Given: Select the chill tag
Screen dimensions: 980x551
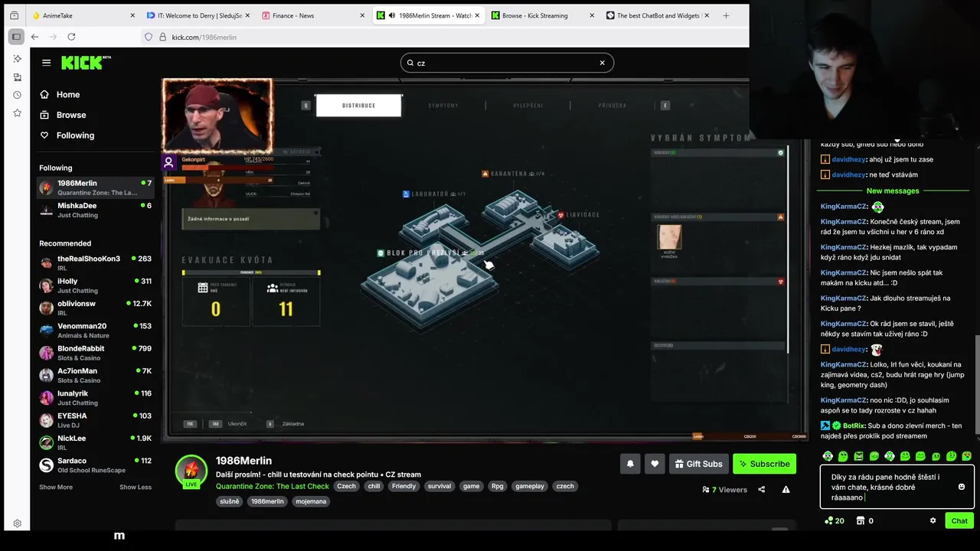Looking at the screenshot, I should pyautogui.click(x=374, y=486).
